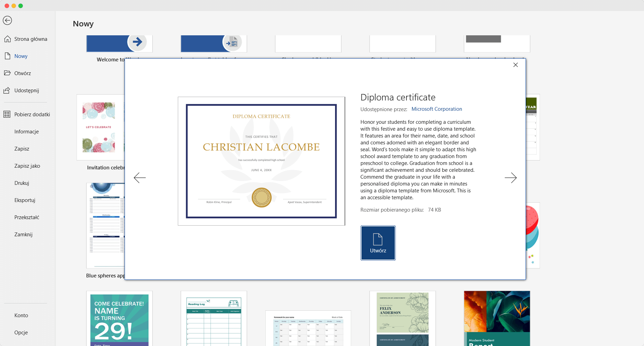Click the Pobierz dodatki grid icon
This screenshot has height=346, width=644.
[x=7, y=114]
